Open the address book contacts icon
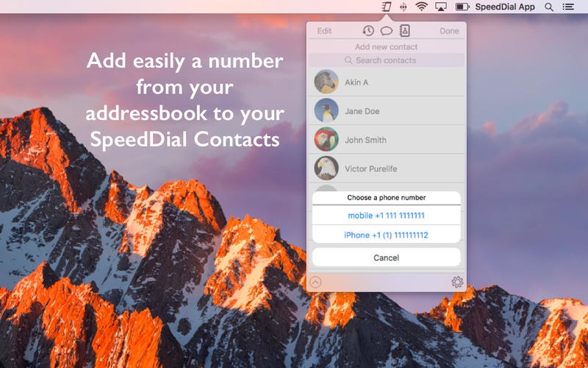This screenshot has height=368, width=588. [x=405, y=30]
